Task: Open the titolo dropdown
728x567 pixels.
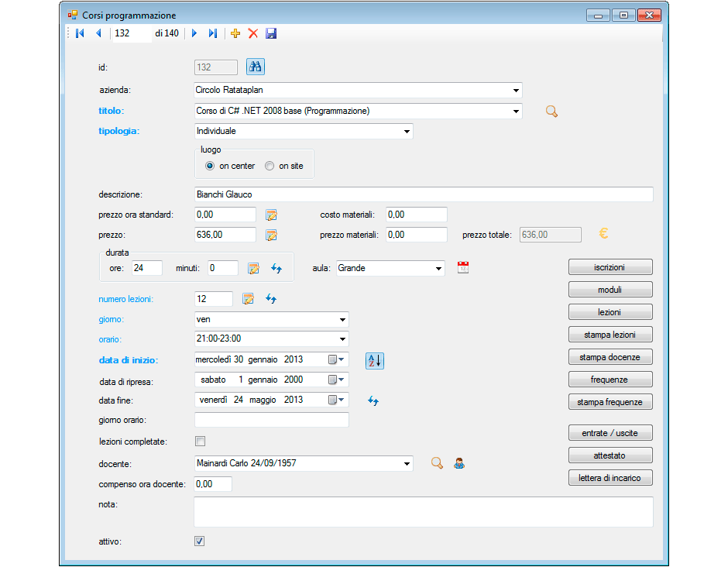Action: click(x=516, y=111)
